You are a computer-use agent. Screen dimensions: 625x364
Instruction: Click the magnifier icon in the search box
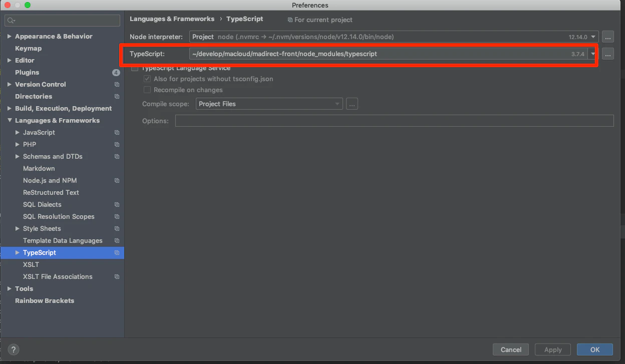click(x=11, y=21)
